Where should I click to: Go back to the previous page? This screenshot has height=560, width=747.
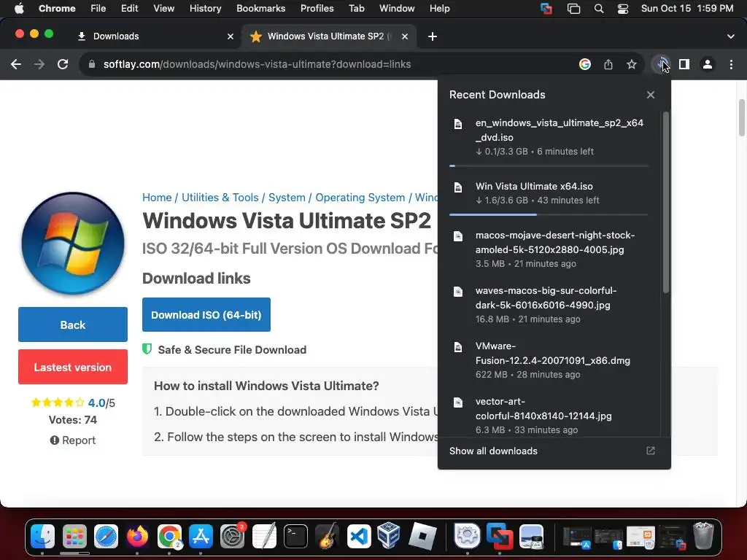(16, 64)
